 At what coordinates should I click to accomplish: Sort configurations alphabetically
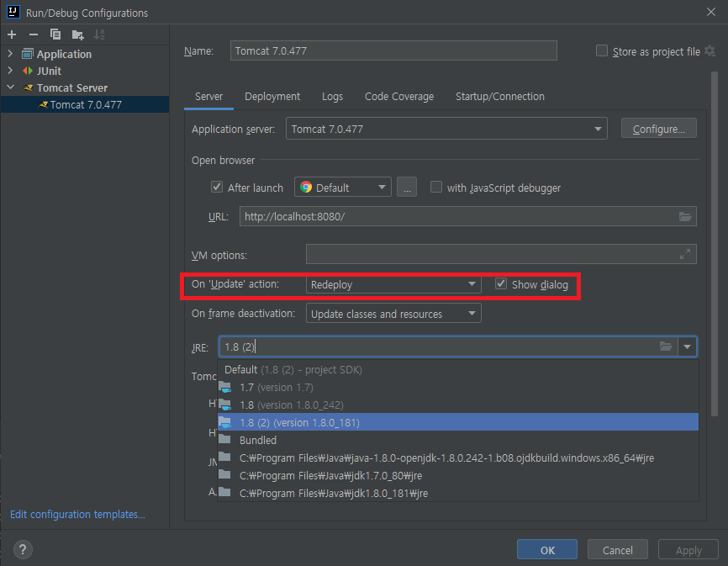(99, 34)
